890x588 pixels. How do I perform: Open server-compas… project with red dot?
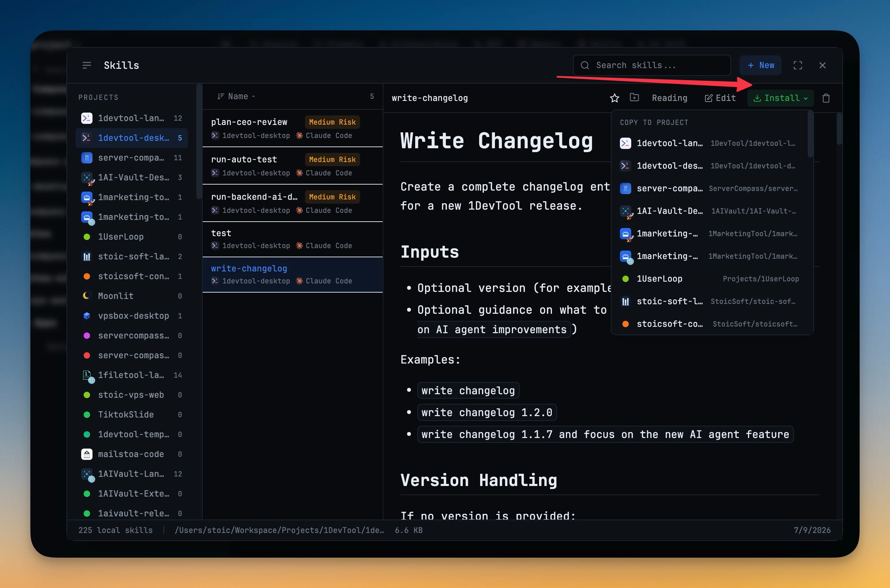point(132,355)
